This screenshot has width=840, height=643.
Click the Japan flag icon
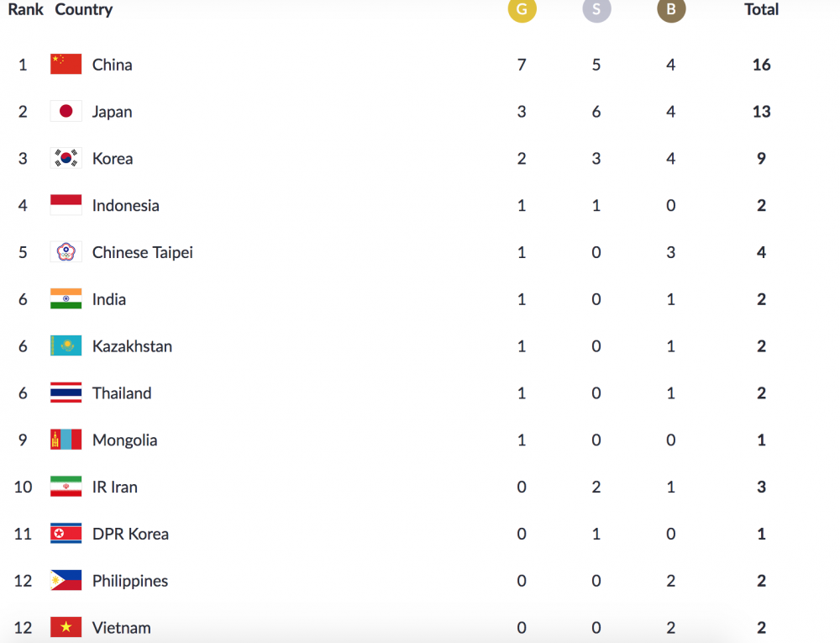[66, 112]
